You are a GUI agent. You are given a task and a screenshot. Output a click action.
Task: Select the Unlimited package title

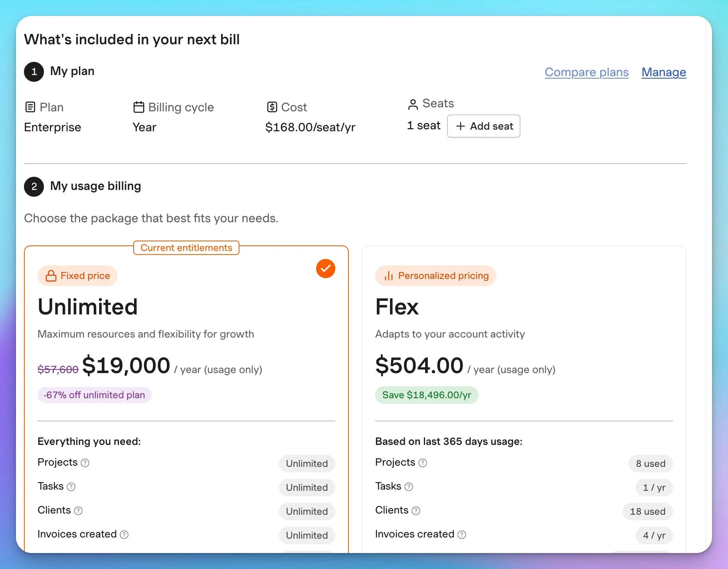click(x=88, y=307)
